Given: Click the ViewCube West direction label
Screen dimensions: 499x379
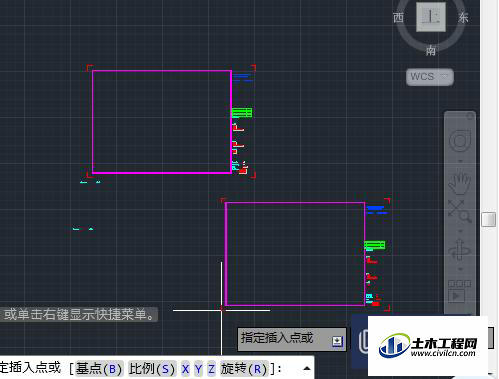Looking at the screenshot, I should [398, 17].
